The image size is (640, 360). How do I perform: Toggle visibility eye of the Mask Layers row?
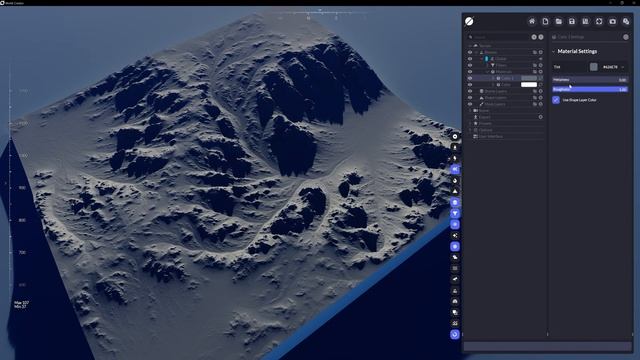pyautogui.click(x=470, y=104)
